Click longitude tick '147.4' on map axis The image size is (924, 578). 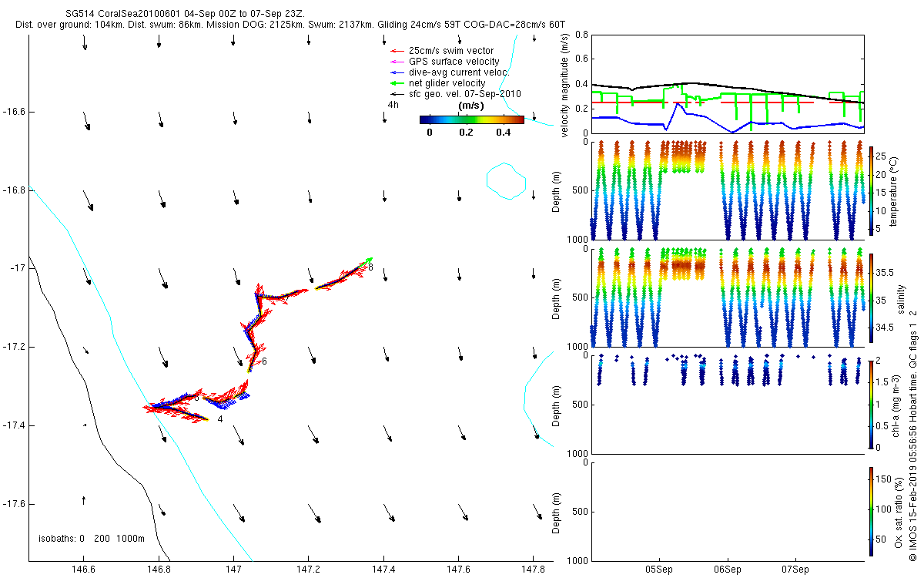coord(384,569)
